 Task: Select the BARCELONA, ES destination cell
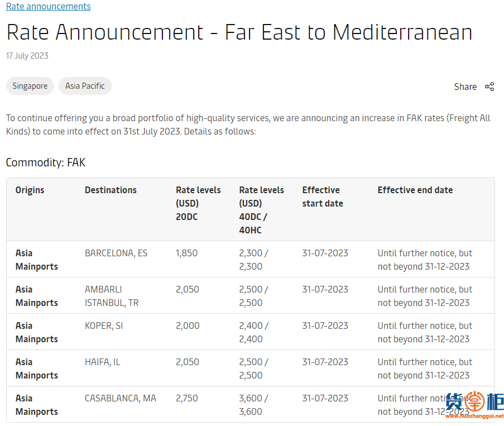116,253
